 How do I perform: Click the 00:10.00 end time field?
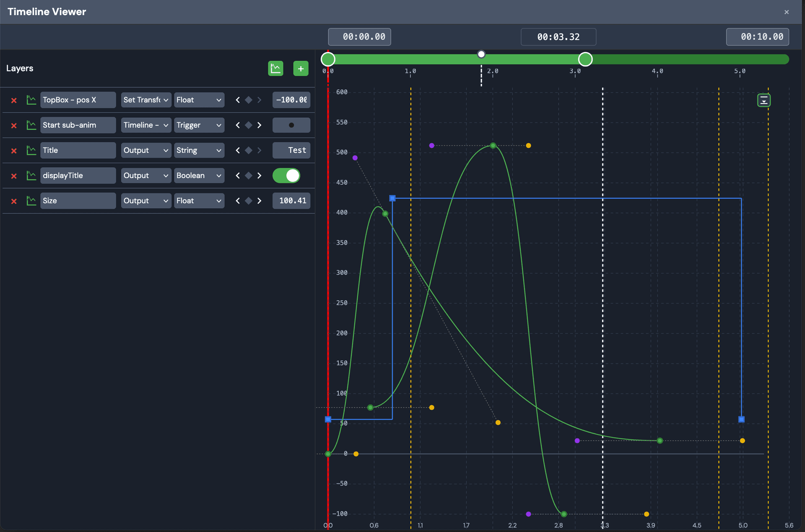click(757, 37)
